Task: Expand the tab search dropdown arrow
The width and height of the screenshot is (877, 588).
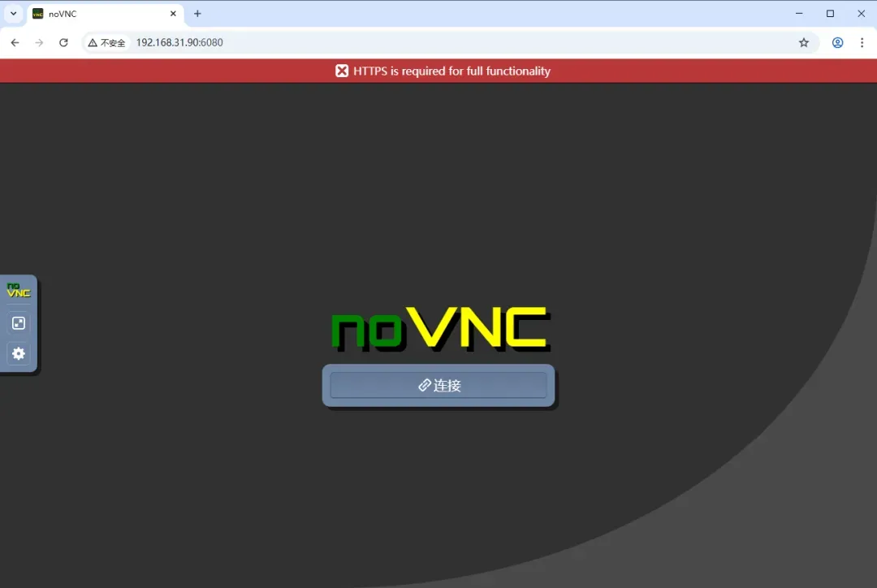Action: click(14, 14)
